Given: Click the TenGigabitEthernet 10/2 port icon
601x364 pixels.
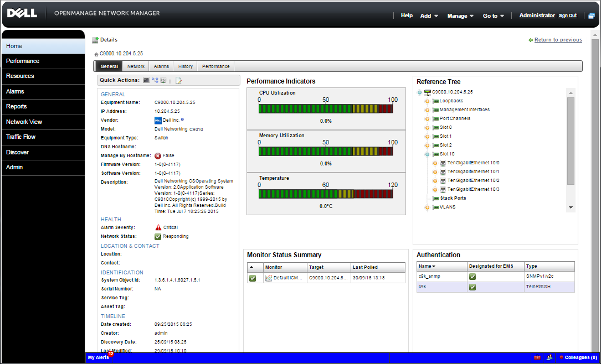Looking at the screenshot, I should click(443, 181).
